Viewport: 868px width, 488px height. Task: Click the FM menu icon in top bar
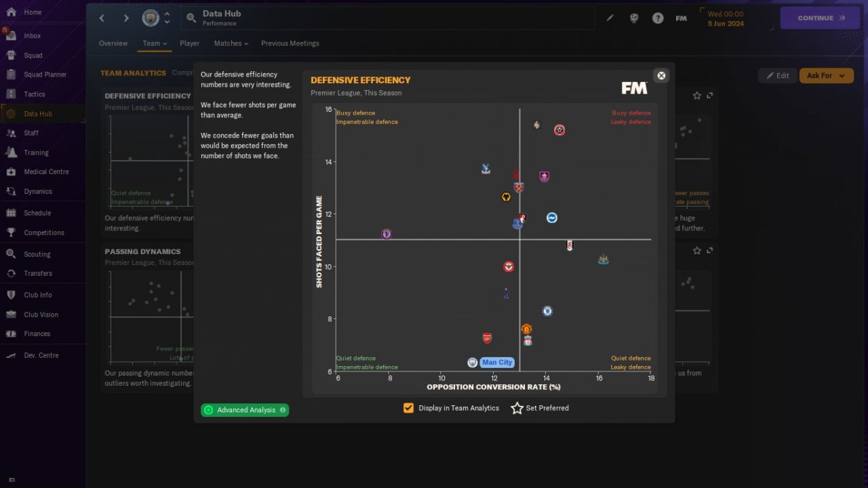682,18
